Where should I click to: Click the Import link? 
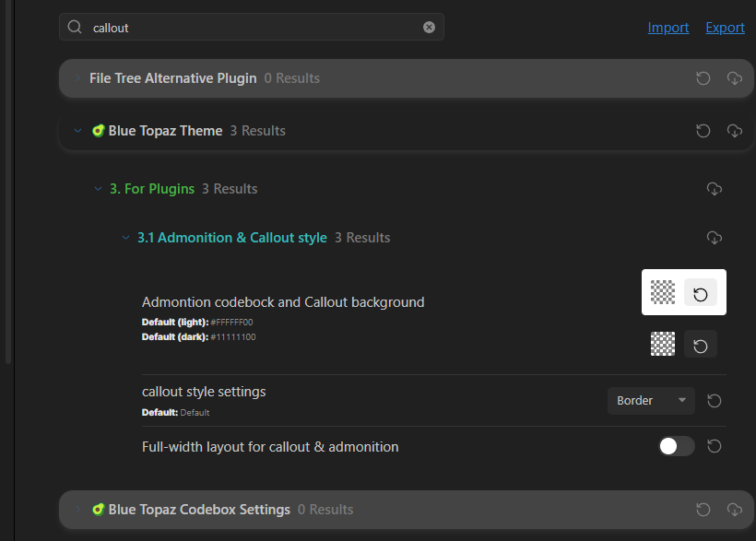pos(668,28)
